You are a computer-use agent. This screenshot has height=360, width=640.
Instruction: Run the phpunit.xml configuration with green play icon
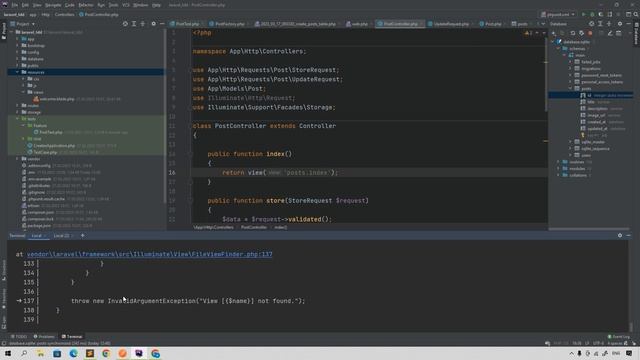(584, 14)
